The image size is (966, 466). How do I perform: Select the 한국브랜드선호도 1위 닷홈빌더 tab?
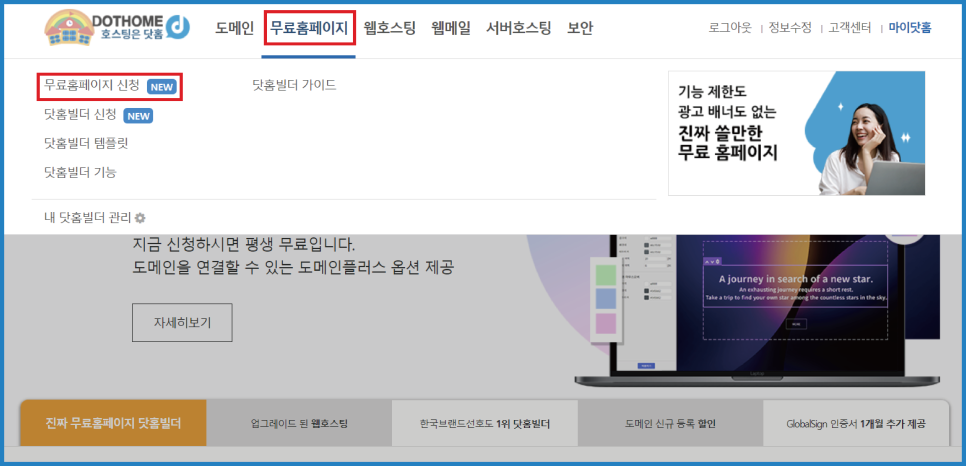click(x=485, y=423)
